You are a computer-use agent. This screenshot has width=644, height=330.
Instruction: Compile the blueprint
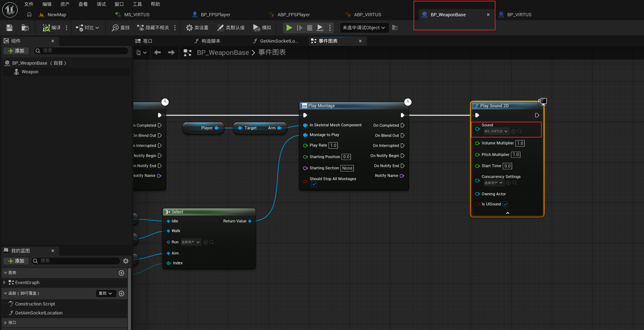(51, 28)
